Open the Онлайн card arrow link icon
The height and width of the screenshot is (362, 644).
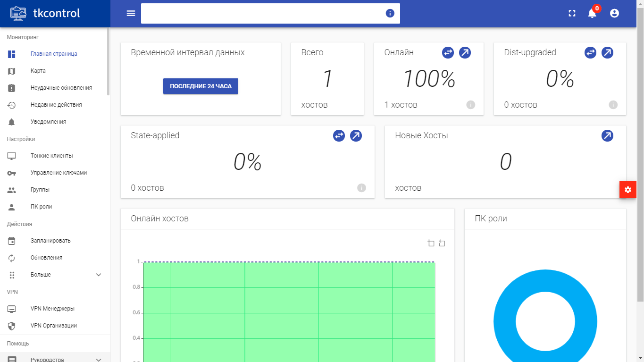pos(465,53)
